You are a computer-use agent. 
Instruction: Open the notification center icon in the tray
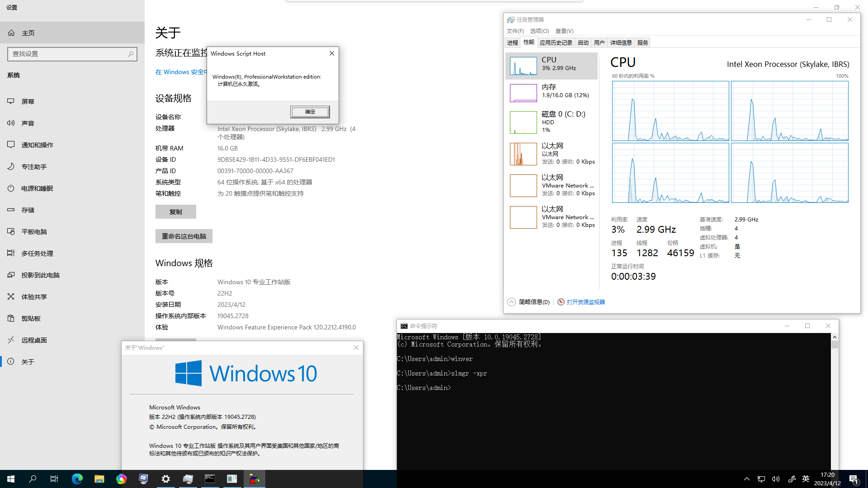pyautogui.click(x=854, y=479)
